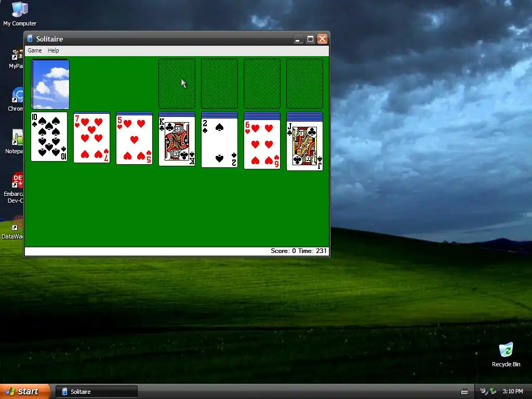Click the first system tray notification icon

pos(484,392)
